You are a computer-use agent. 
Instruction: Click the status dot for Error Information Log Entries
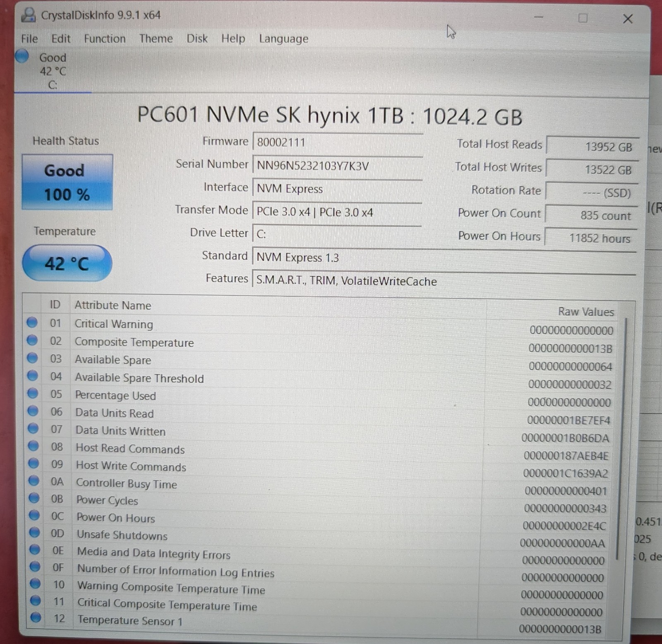35,566
